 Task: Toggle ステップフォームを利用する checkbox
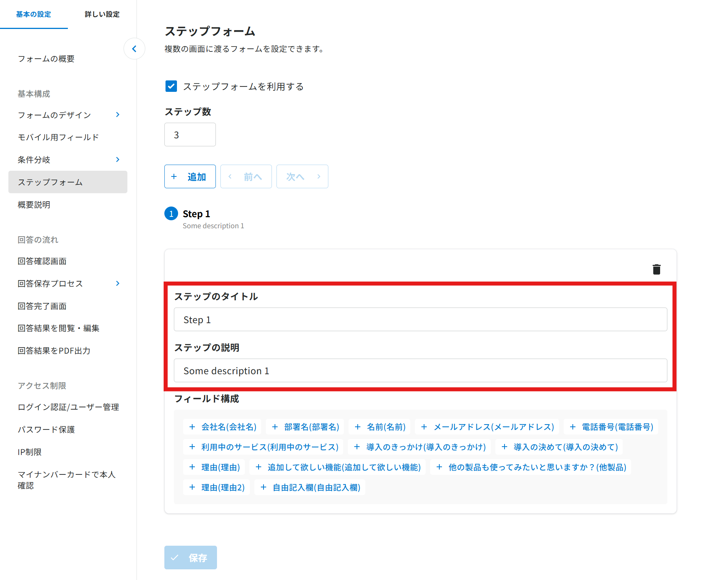[x=171, y=87]
